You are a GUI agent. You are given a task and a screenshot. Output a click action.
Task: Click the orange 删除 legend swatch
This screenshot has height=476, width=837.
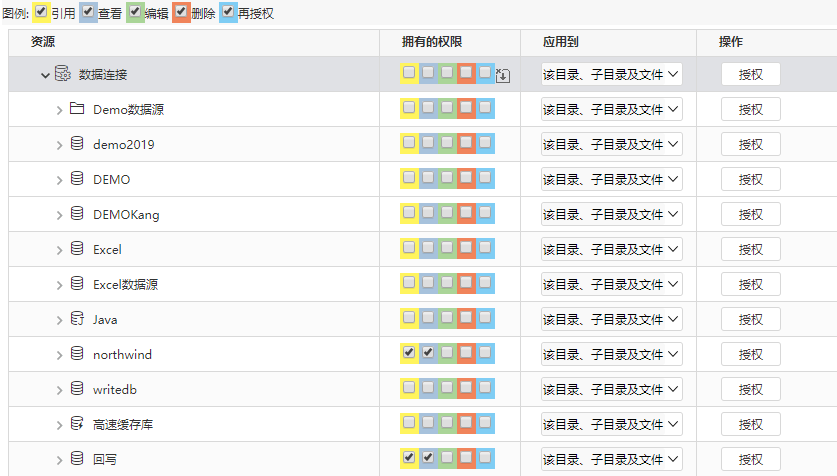181,12
